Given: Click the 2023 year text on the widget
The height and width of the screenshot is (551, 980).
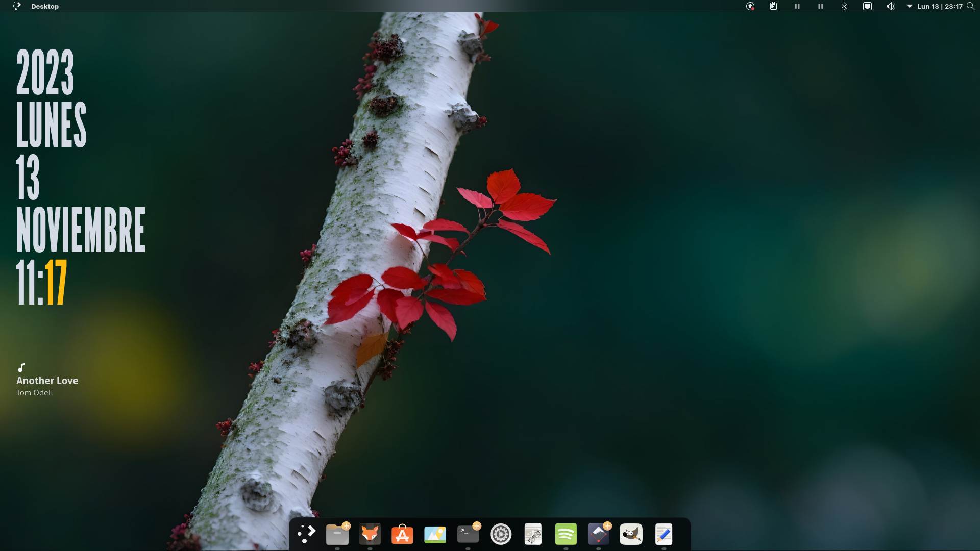Looking at the screenshot, I should tap(45, 72).
